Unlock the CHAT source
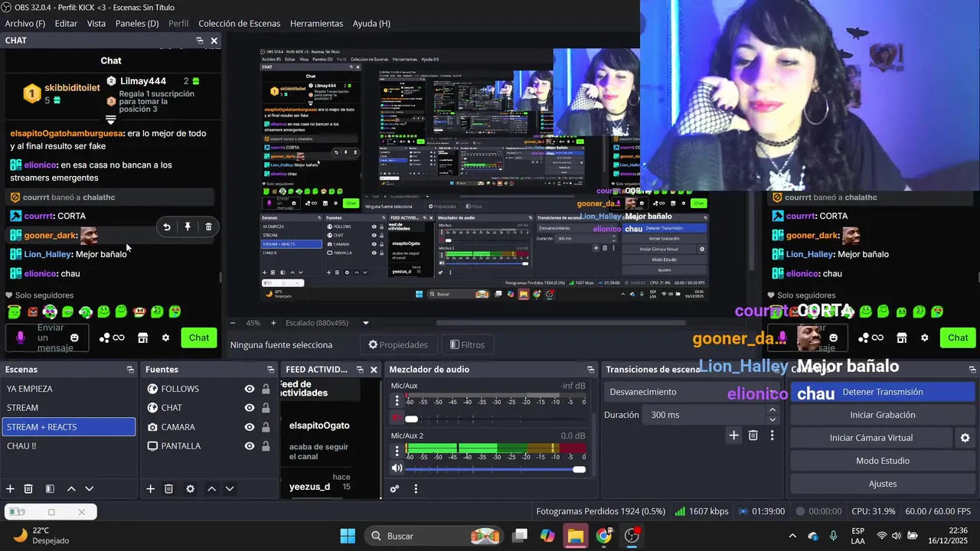The height and width of the screenshot is (551, 980). 266,408
